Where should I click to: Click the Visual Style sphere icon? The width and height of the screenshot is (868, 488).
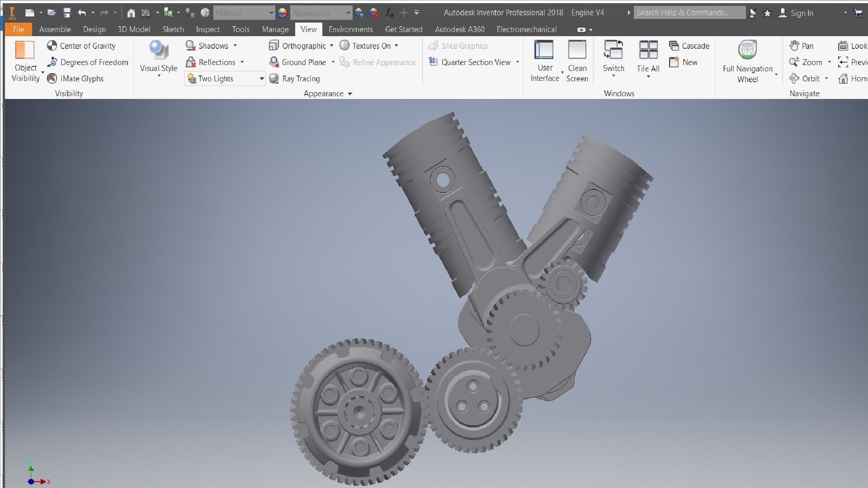159,50
